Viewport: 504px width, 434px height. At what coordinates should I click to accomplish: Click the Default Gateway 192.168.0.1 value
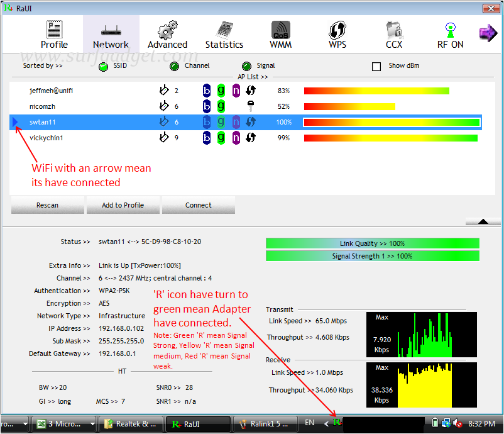(118, 353)
